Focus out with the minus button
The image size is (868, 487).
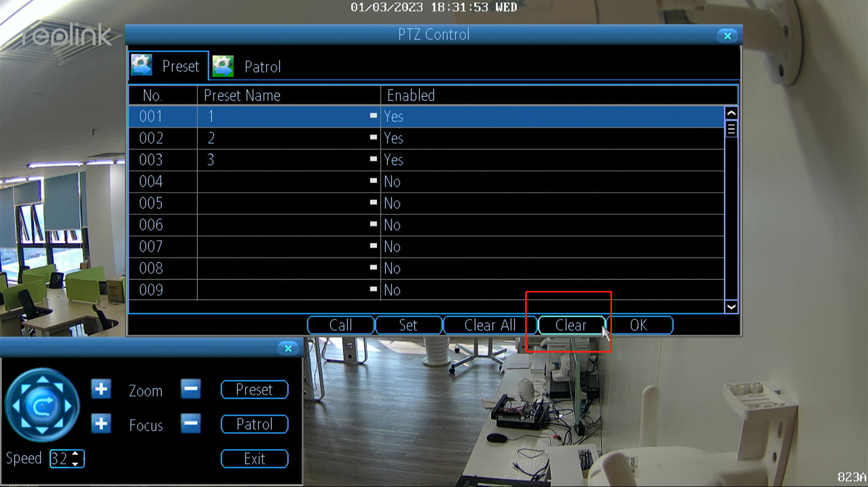click(x=191, y=424)
